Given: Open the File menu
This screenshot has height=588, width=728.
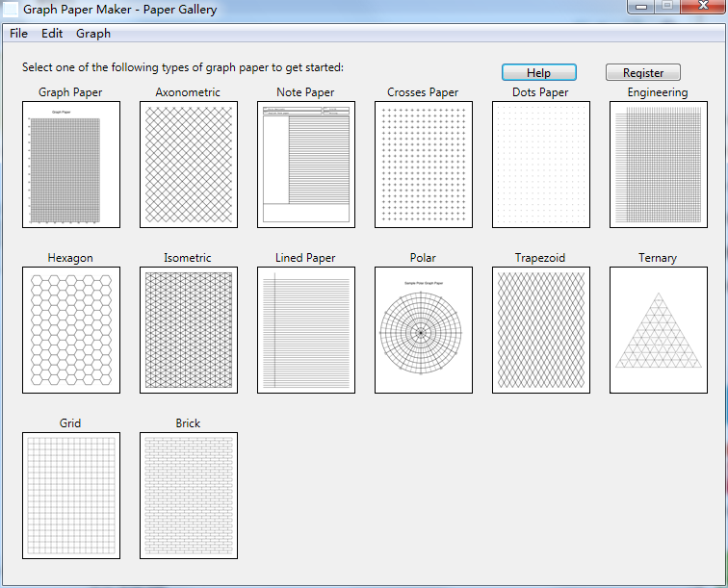Looking at the screenshot, I should click(x=18, y=34).
